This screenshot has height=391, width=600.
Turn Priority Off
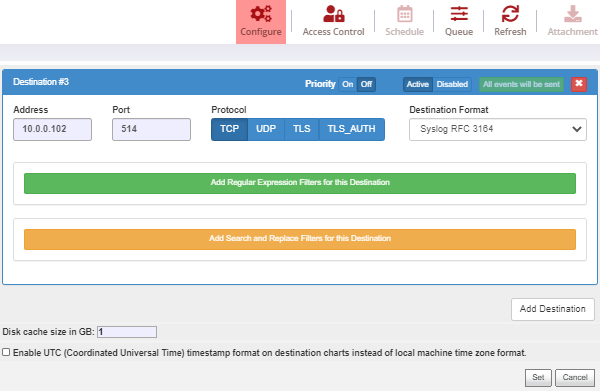pyautogui.click(x=366, y=84)
